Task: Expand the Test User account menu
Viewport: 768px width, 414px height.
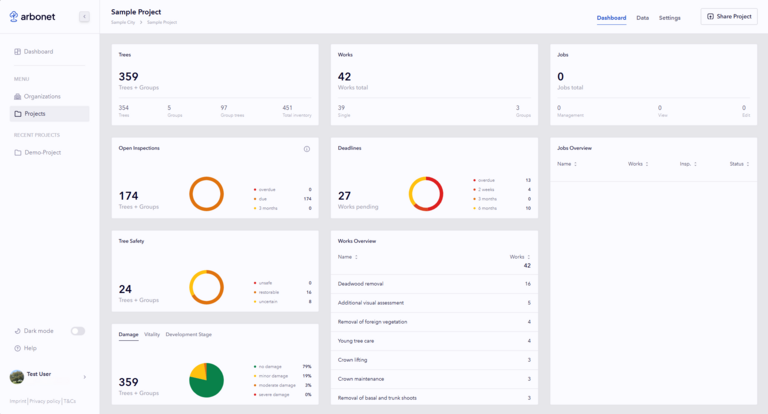Action: [x=84, y=377]
